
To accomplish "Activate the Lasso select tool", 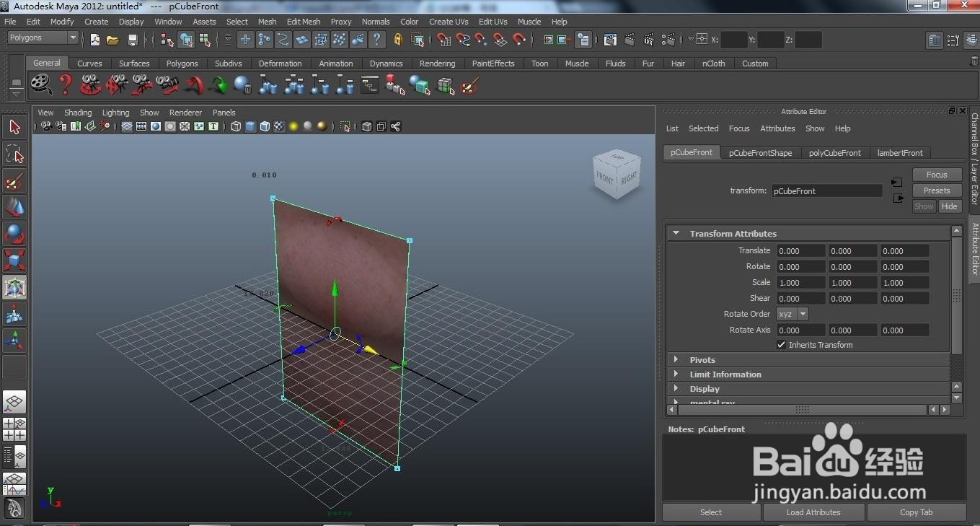I will pyautogui.click(x=14, y=154).
